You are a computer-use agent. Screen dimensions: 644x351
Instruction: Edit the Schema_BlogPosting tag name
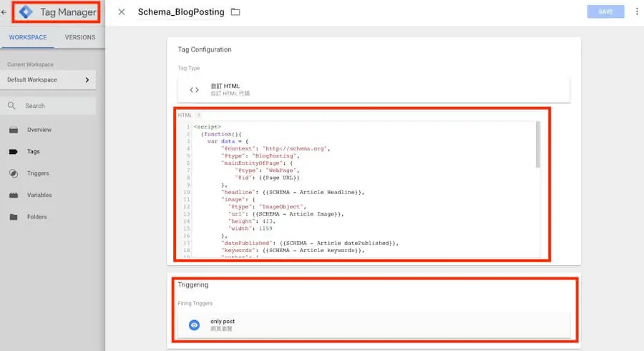pyautogui.click(x=181, y=12)
